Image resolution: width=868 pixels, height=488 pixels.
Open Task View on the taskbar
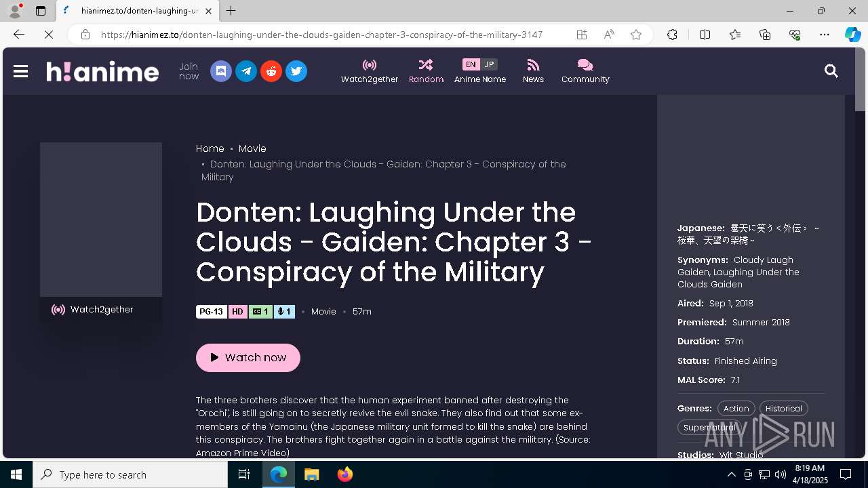coord(244,474)
